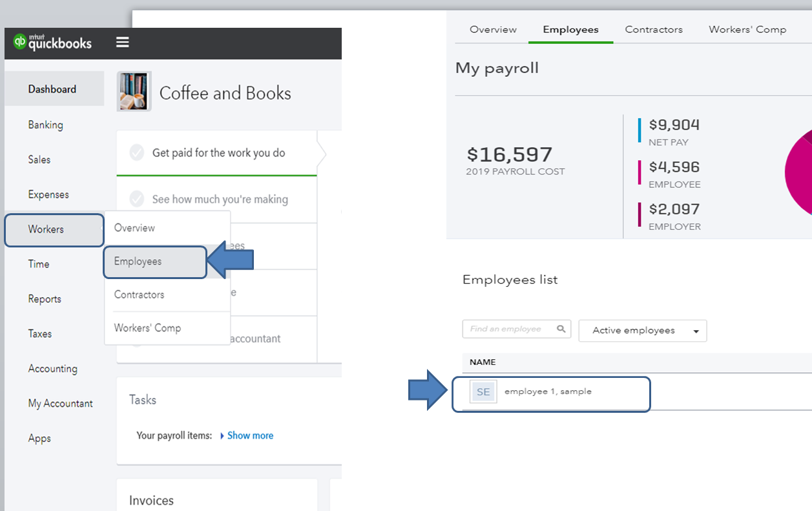
Task: Click the Invoices card heading
Action: [x=151, y=501]
